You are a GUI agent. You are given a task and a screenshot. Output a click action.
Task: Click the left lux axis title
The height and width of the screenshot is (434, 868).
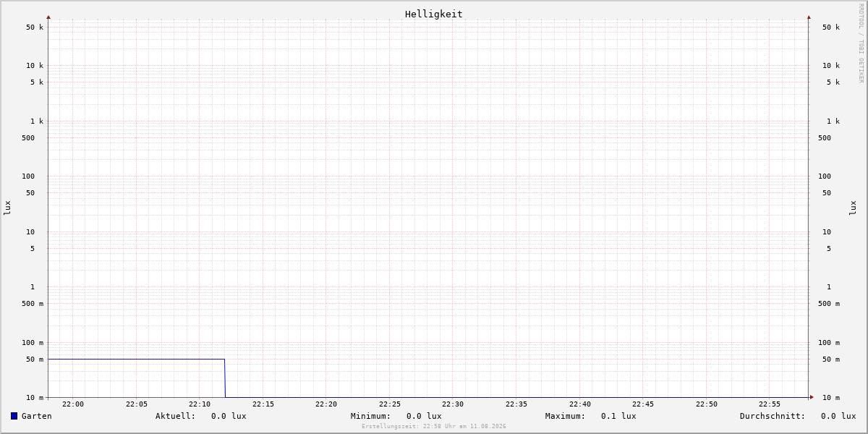(x=7, y=208)
